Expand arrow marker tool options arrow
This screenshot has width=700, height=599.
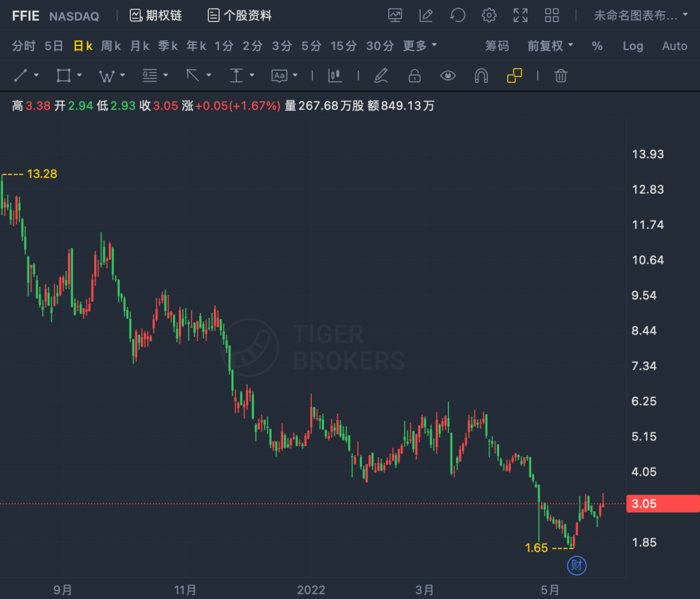(x=209, y=75)
